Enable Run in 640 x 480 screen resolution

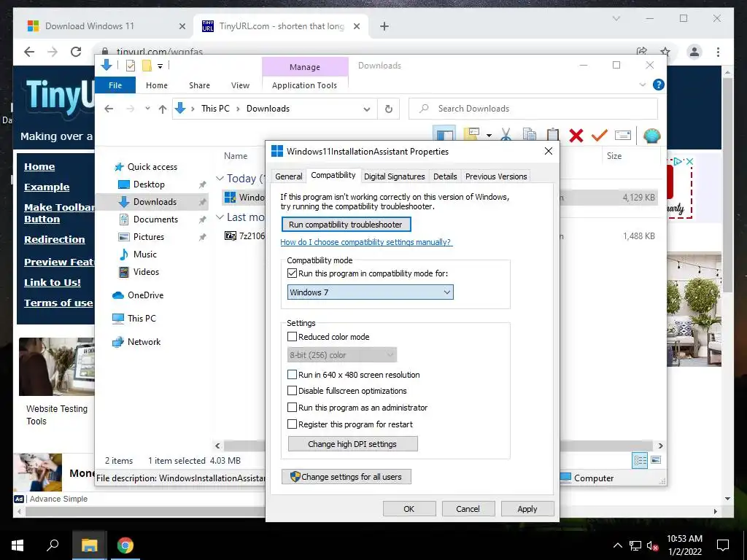click(292, 375)
